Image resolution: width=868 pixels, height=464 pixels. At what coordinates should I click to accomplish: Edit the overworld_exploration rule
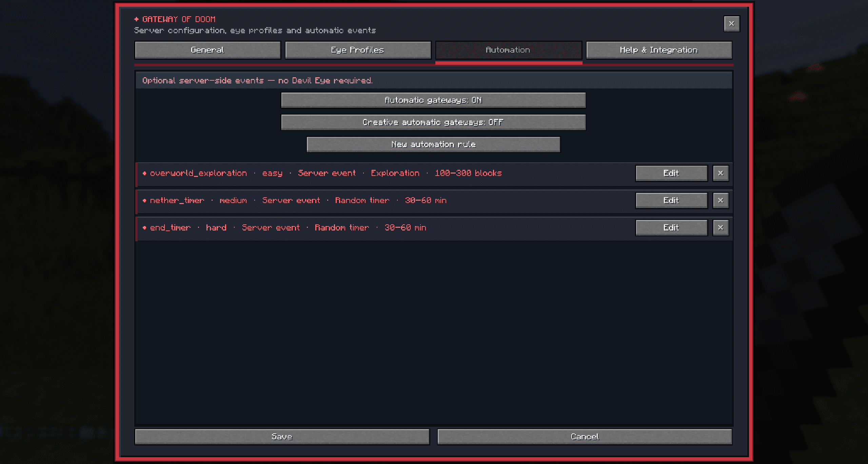click(671, 173)
